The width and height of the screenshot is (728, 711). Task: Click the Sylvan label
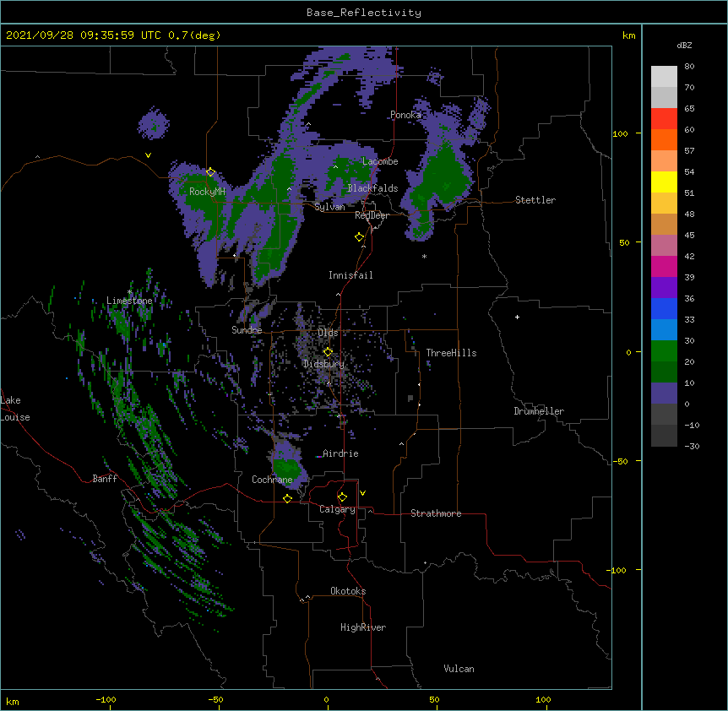(329, 207)
